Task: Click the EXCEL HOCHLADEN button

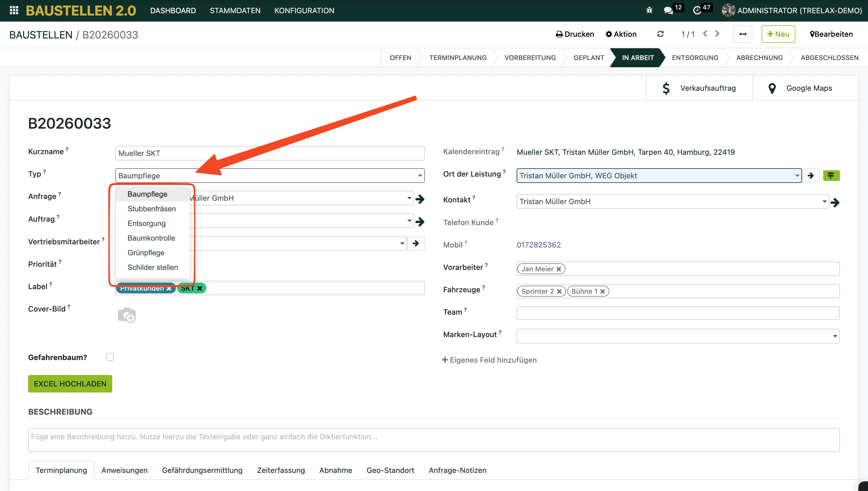Action: coord(70,384)
